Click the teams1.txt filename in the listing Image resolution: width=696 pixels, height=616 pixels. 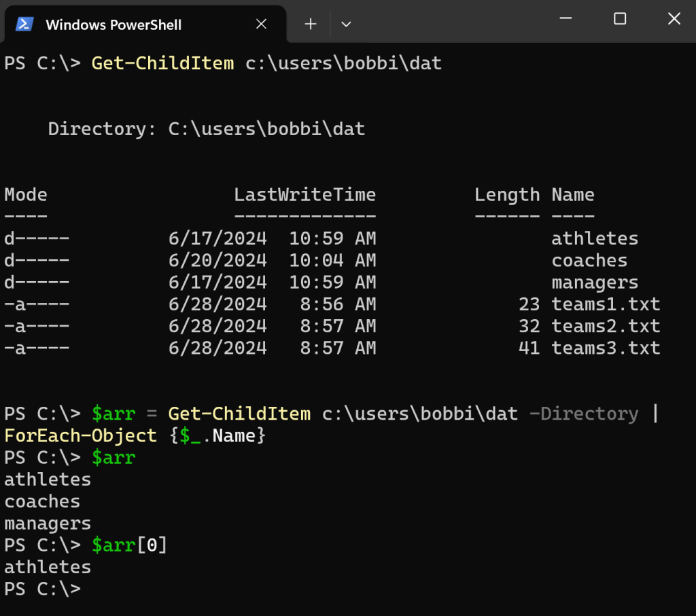coord(605,304)
